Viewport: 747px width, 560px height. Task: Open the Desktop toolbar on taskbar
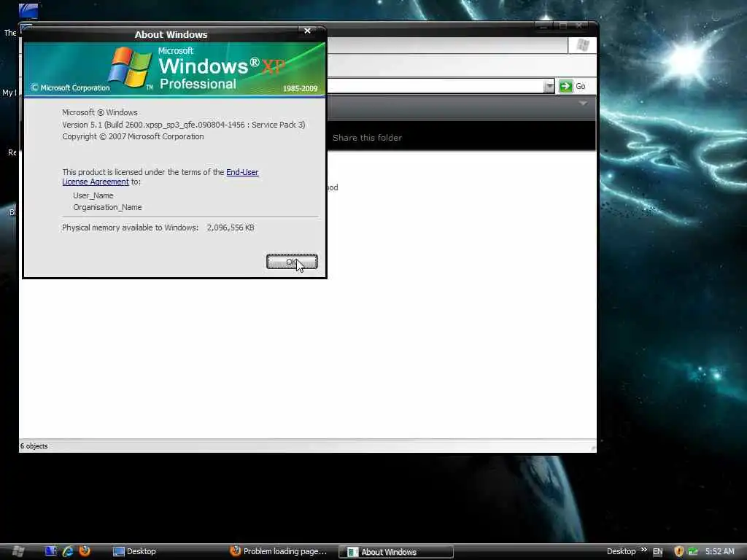621,551
